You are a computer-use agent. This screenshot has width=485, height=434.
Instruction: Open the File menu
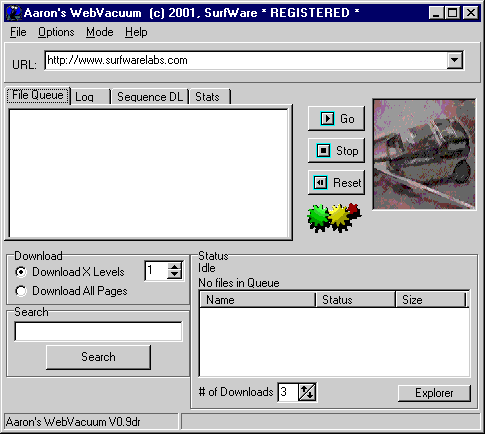pos(18,32)
